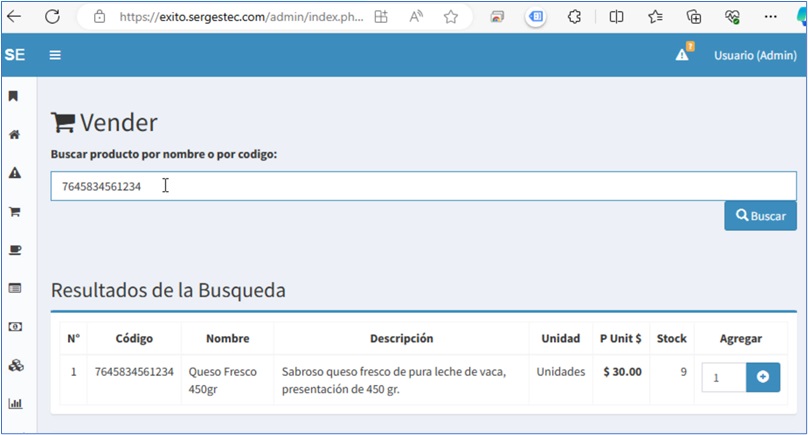The width and height of the screenshot is (808, 435).
Task: Click the Vender page heading
Action: point(104,123)
